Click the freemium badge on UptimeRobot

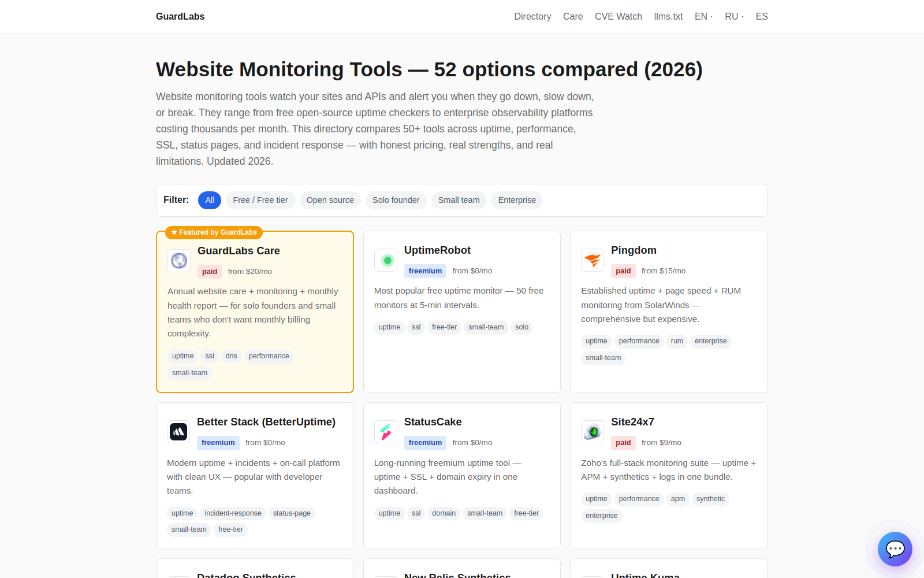425,271
